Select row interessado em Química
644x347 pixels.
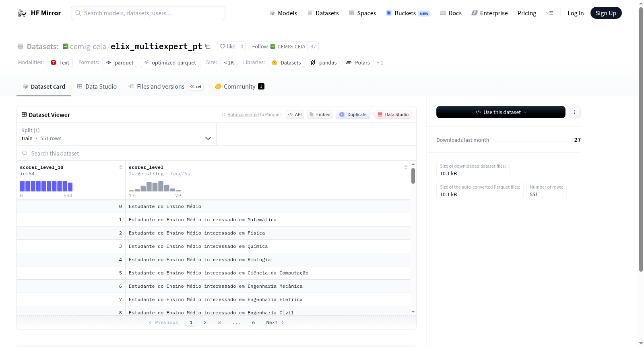click(x=213, y=246)
